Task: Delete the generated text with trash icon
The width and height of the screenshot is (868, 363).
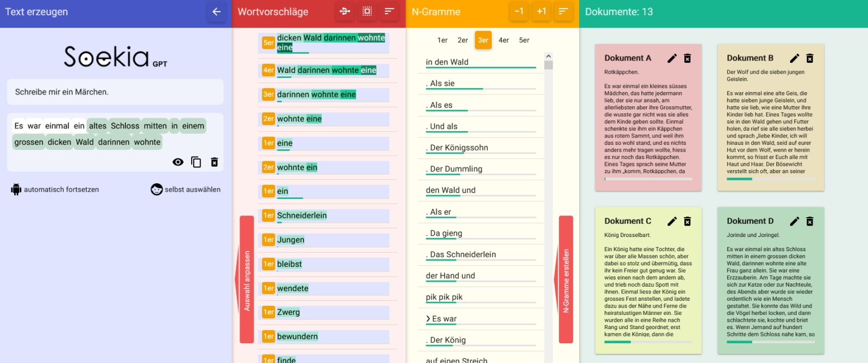Action: pyautogui.click(x=214, y=162)
